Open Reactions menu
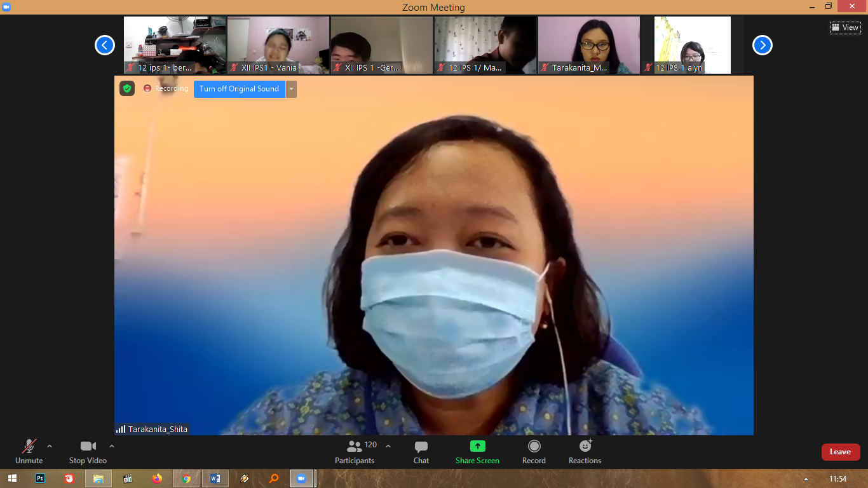The width and height of the screenshot is (868, 488). tap(585, 452)
